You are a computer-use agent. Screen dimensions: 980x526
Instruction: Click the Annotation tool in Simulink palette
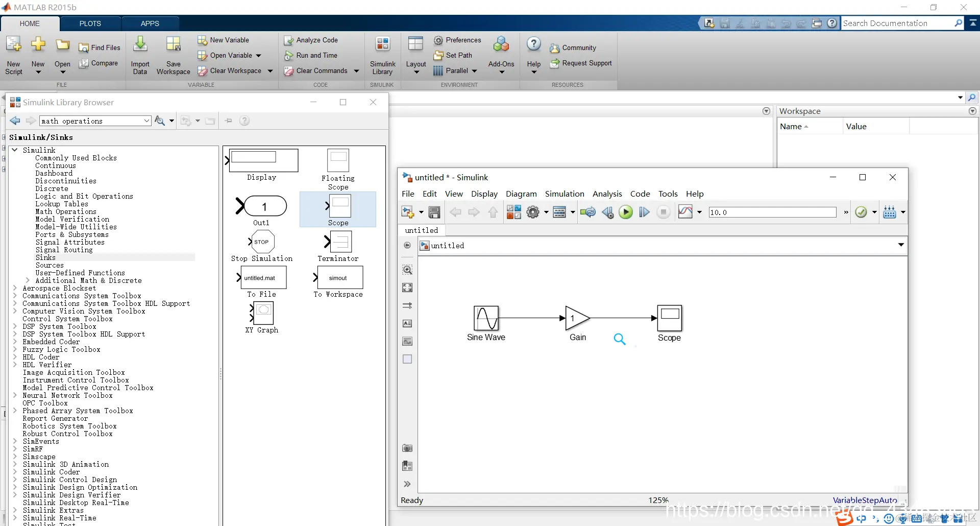pyautogui.click(x=407, y=323)
